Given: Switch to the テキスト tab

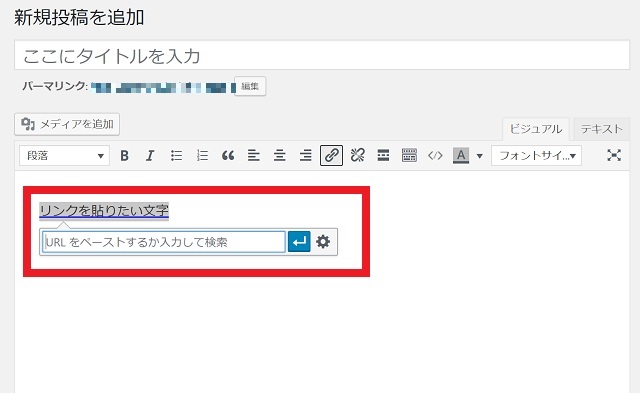Looking at the screenshot, I should pos(602,129).
